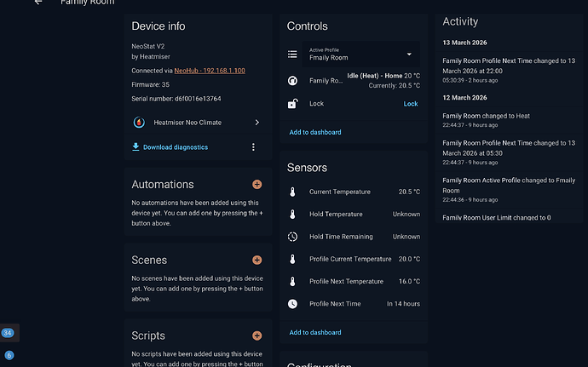Image resolution: width=588 pixels, height=367 pixels.
Task: Click Download diagnostics
Action: (x=175, y=147)
